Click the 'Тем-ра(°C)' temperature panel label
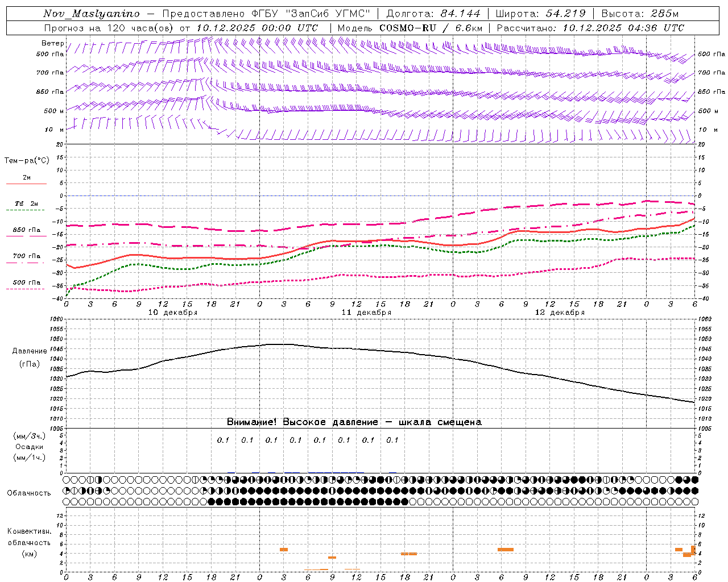728x582 pixels. tap(27, 161)
